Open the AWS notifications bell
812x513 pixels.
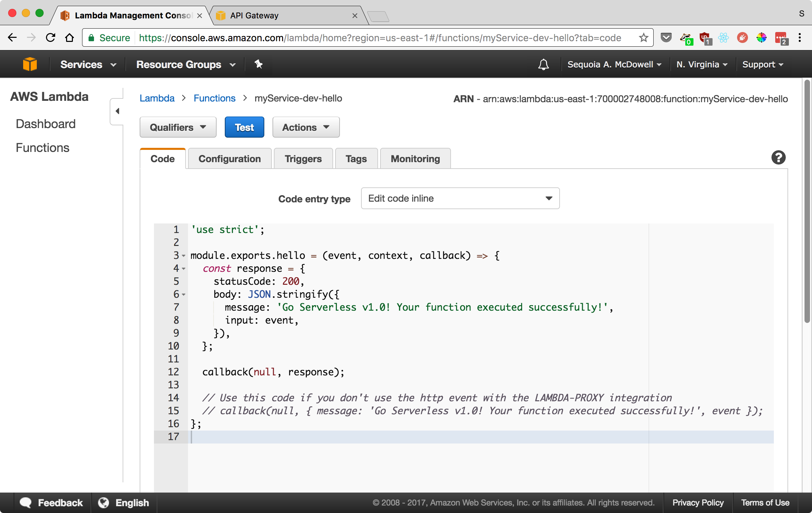[x=543, y=64]
